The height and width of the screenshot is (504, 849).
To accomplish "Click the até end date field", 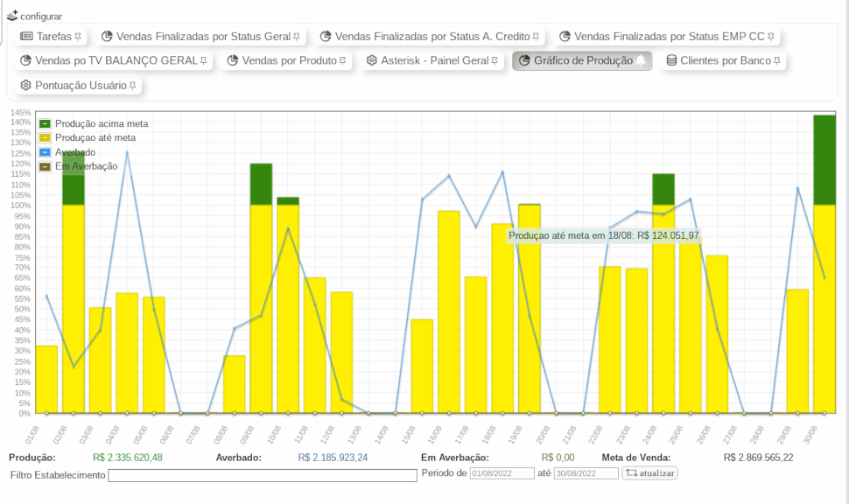I will tap(586, 473).
